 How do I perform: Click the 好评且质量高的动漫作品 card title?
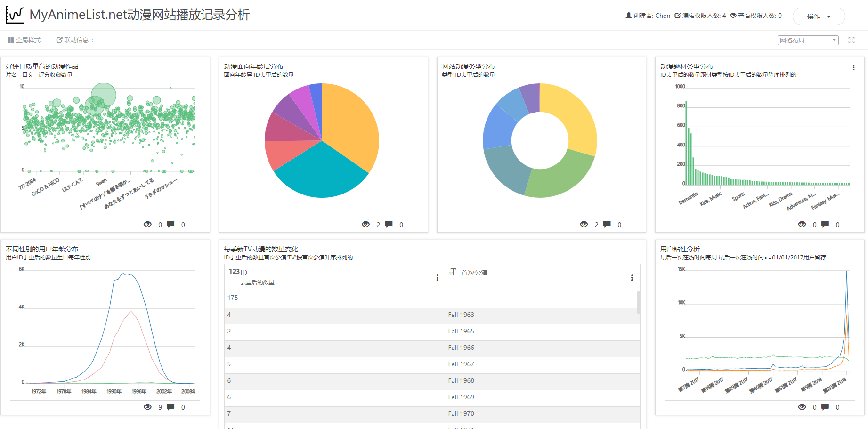42,66
